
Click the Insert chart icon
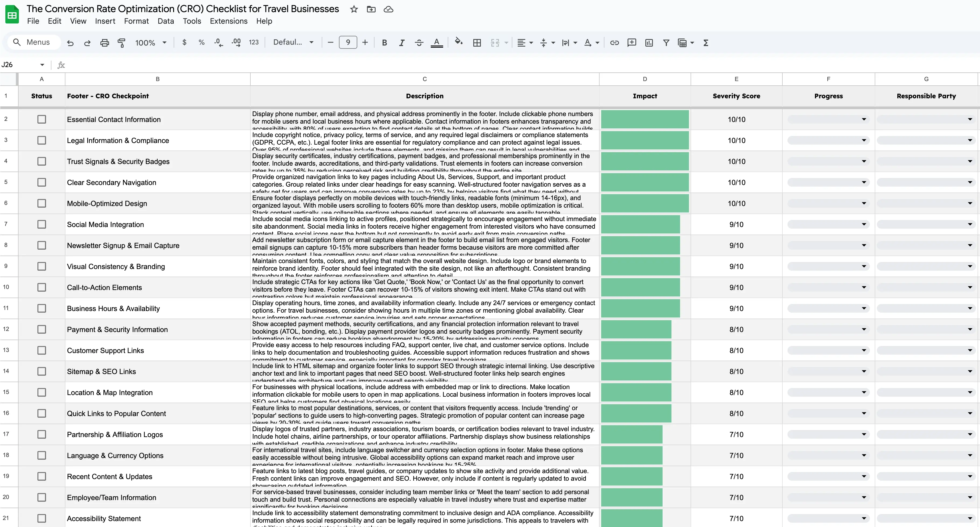pos(649,43)
